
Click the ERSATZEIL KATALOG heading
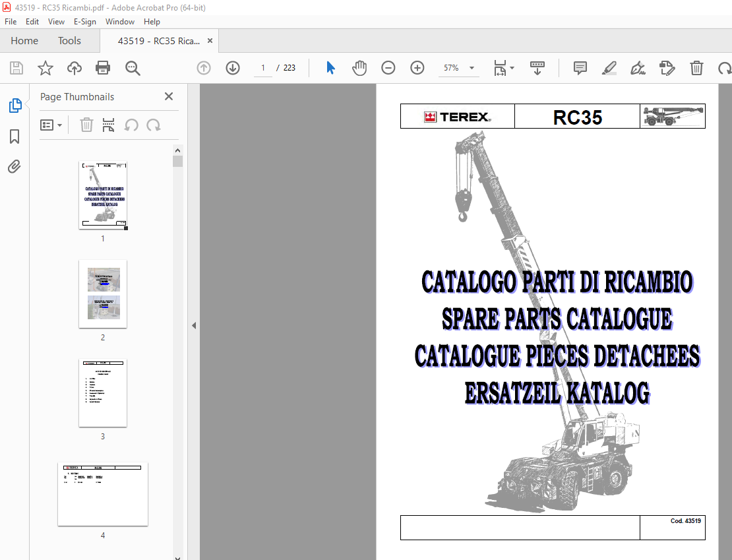click(557, 393)
